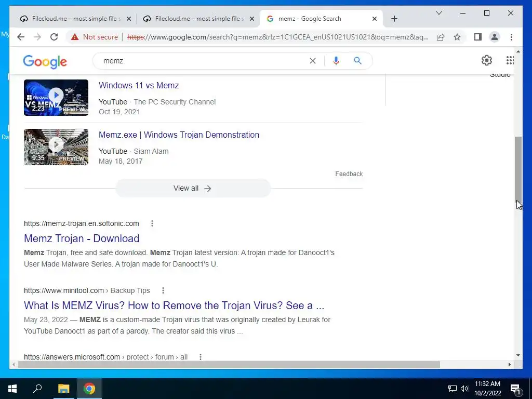Click the Google logo
Viewport: 532px width, 399px height.
45,62
